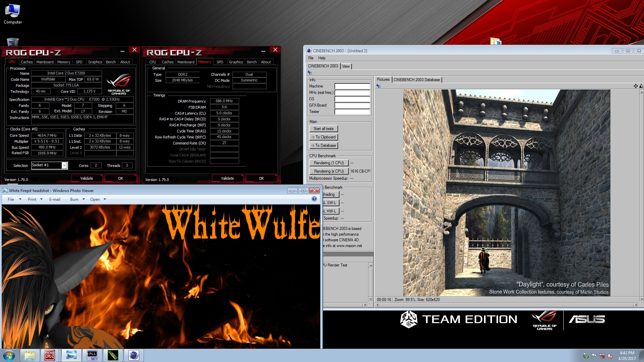Click the MHz (real freq.) input field
Viewport: 644px width, 362px height.
point(352,93)
